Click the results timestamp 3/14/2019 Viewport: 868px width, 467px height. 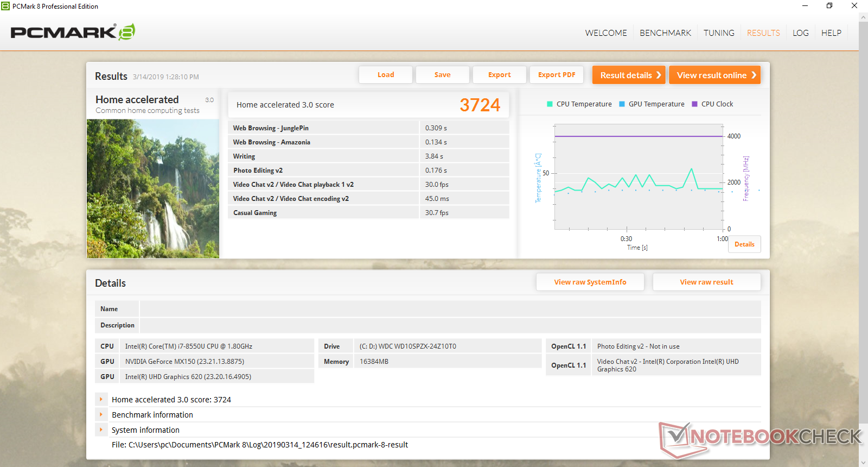tap(166, 77)
